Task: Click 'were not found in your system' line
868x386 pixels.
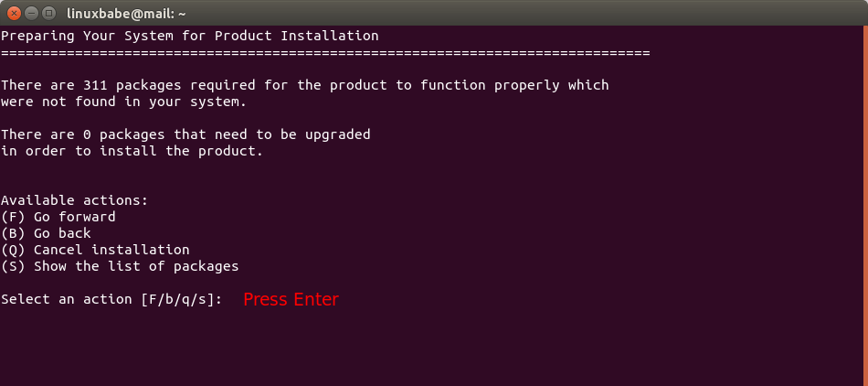Action: (x=123, y=102)
